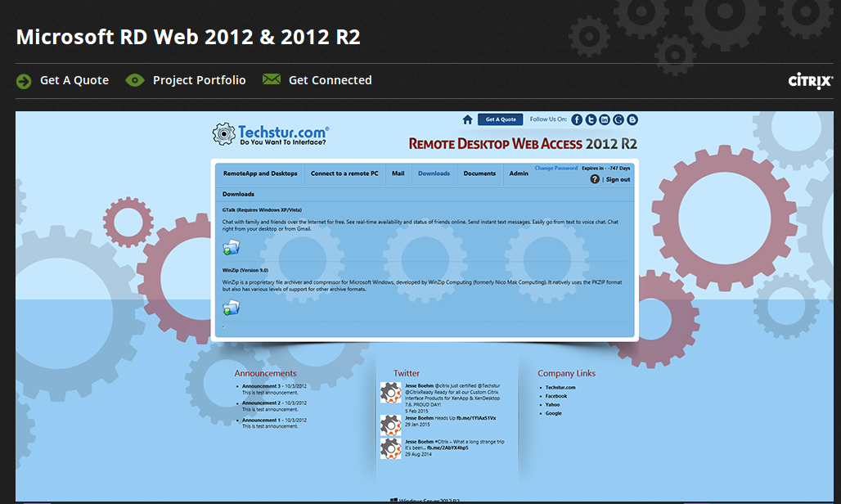Image resolution: width=841 pixels, height=504 pixels.
Task: Click the help question mark icon
Action: [595, 179]
